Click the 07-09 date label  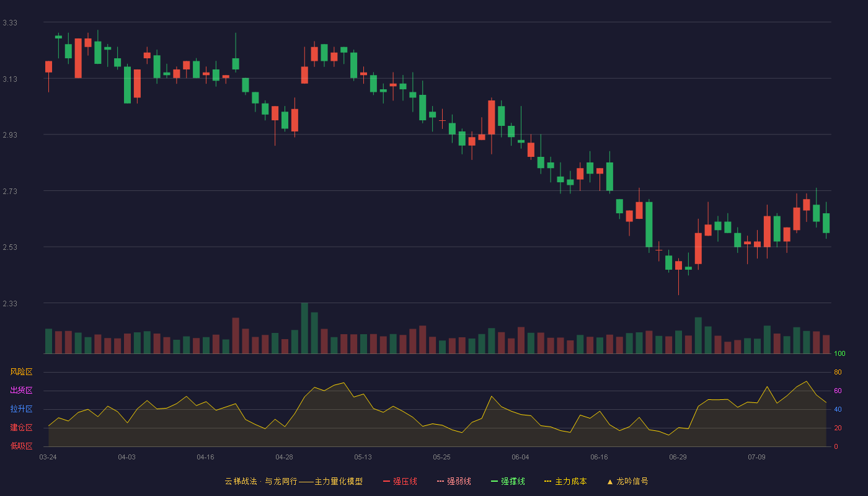(x=756, y=457)
